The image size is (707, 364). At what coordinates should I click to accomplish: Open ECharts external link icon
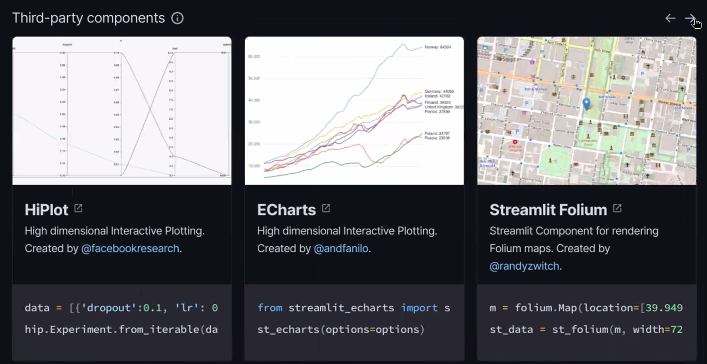(326, 208)
